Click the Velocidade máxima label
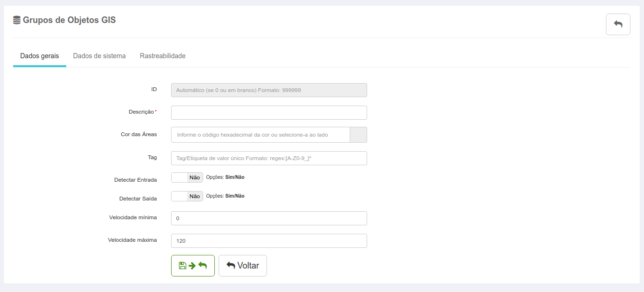 (133, 240)
